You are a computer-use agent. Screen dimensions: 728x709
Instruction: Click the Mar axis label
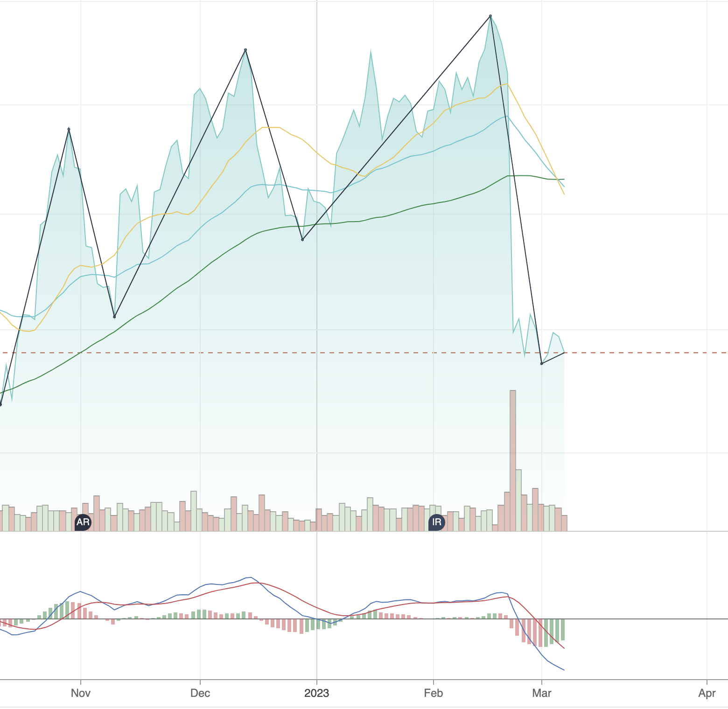click(542, 693)
